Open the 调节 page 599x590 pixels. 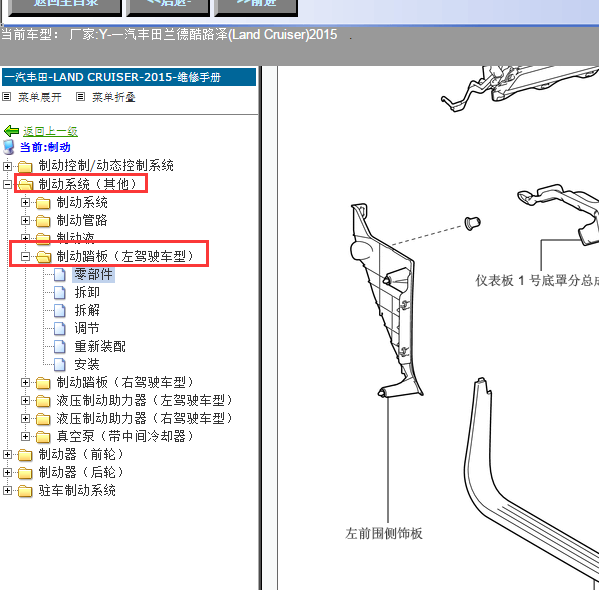click(x=87, y=328)
